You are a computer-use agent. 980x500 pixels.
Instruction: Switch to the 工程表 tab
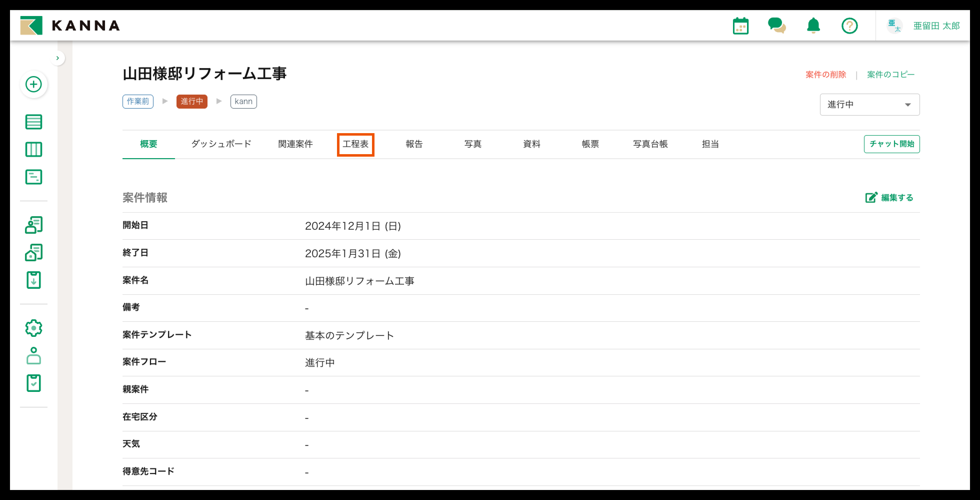point(355,144)
